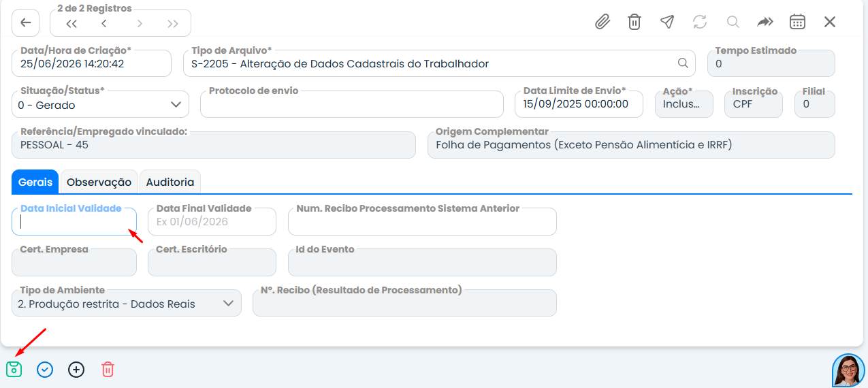868x388 pixels.
Task: Switch to the Gerais tab
Action: [x=35, y=182]
